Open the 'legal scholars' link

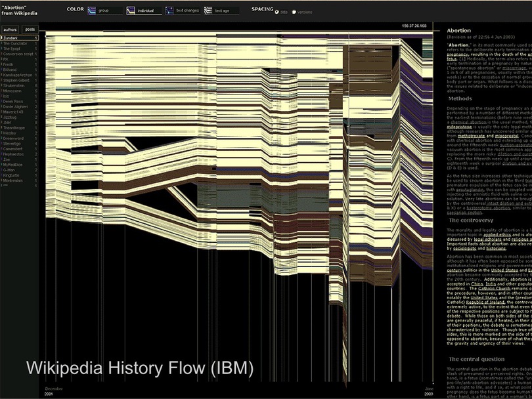click(x=487, y=240)
